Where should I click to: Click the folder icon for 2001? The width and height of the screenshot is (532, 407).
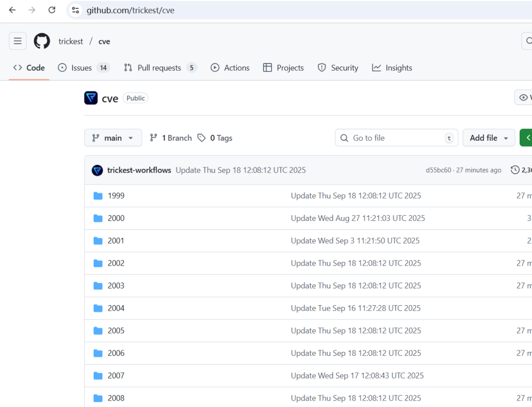pos(98,241)
